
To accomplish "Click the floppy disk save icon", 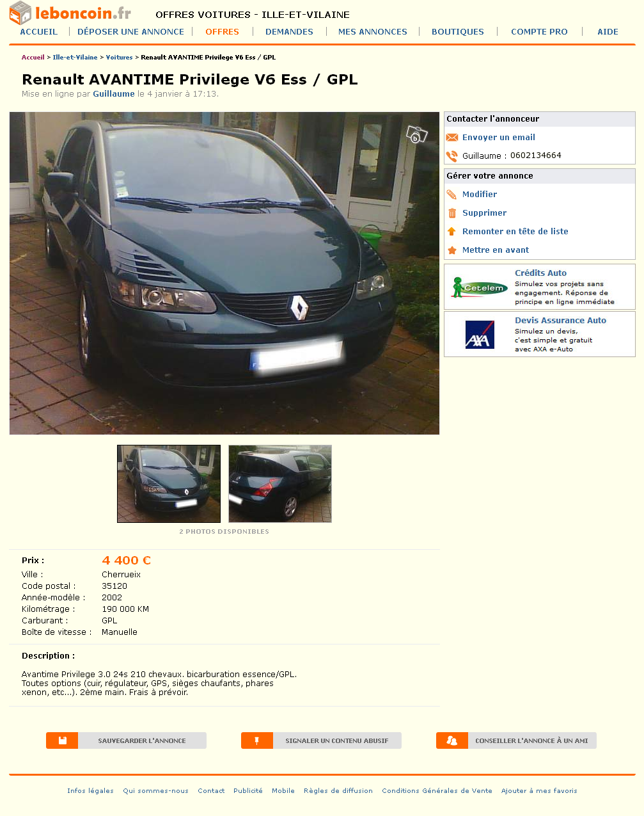I will [x=62, y=740].
